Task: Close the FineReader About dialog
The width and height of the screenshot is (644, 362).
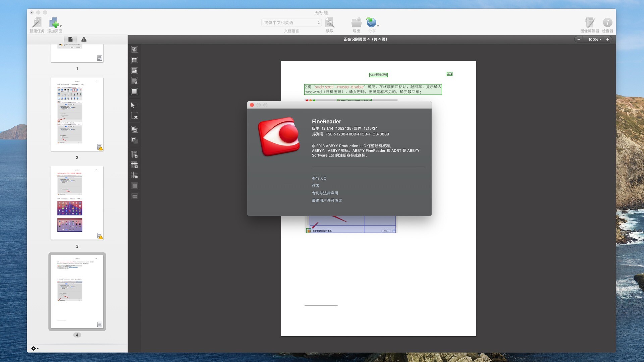Action: (252, 105)
